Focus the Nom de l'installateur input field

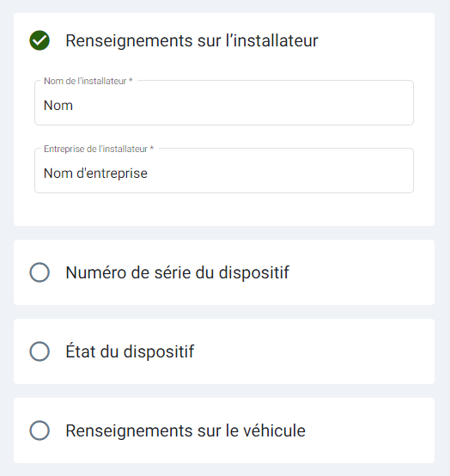(x=224, y=102)
